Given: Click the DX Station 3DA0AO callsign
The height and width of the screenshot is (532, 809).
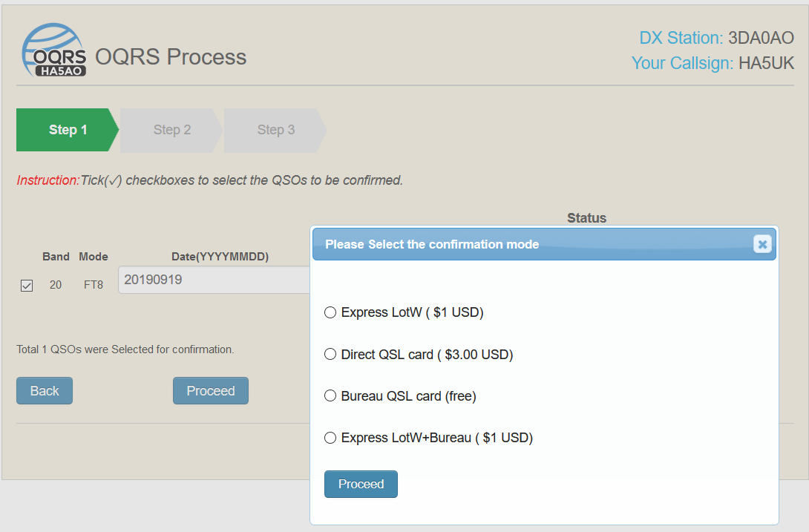Looking at the screenshot, I should pyautogui.click(x=761, y=38).
